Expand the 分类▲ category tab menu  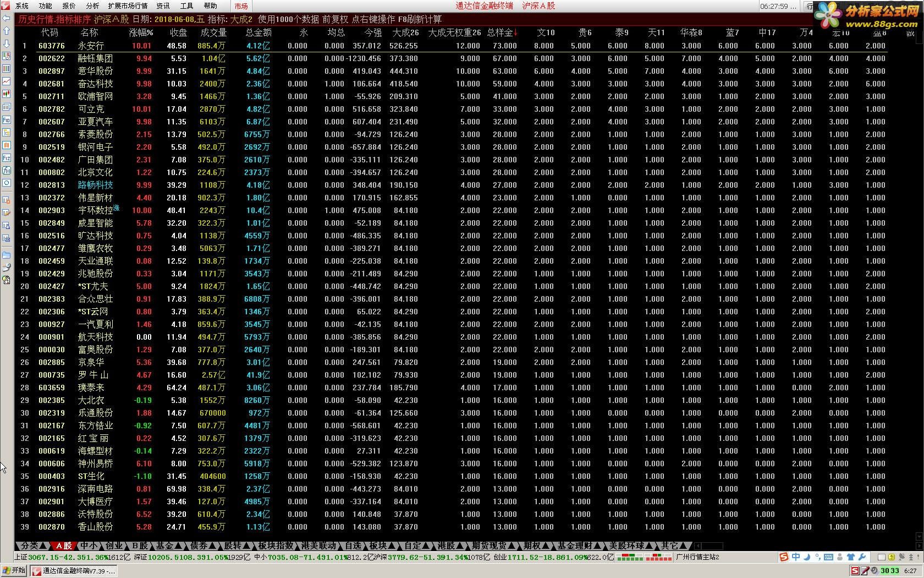click(32, 546)
